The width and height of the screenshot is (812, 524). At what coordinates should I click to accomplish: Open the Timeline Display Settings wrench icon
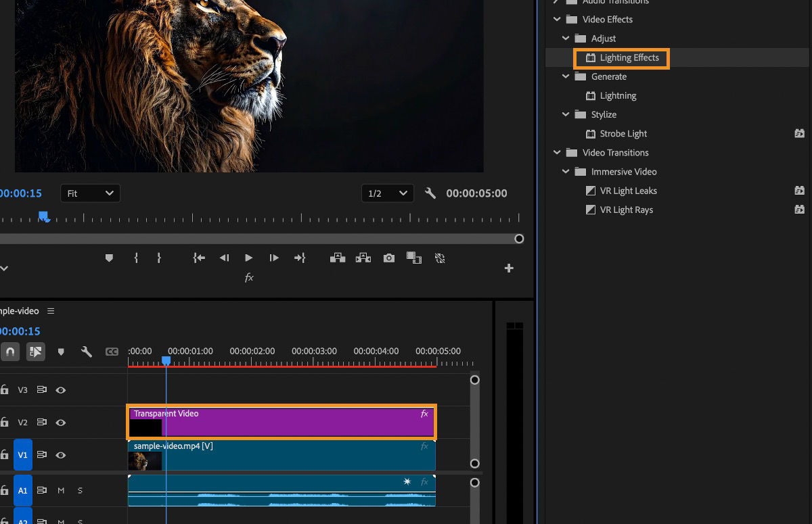point(87,352)
